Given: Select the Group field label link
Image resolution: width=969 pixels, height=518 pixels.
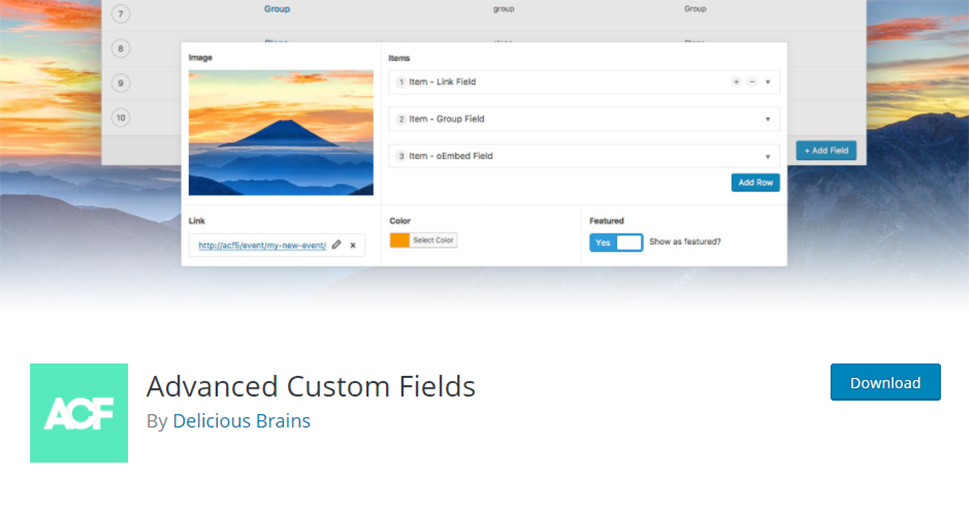Looking at the screenshot, I should click(277, 9).
